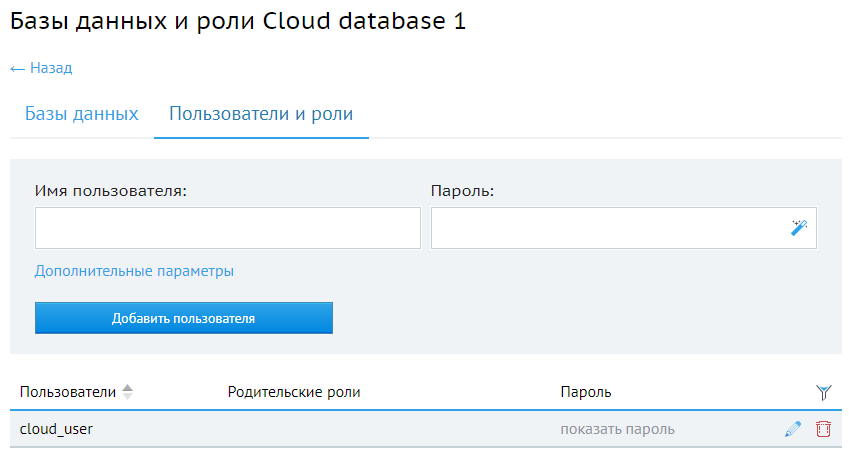Click the Родительские роли column header
The image size is (849, 461).
[294, 392]
